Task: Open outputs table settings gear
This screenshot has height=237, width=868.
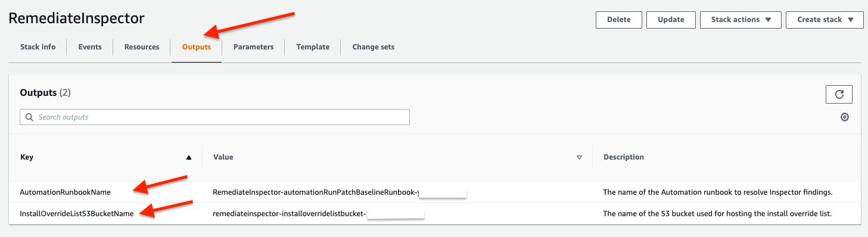Action: [844, 117]
